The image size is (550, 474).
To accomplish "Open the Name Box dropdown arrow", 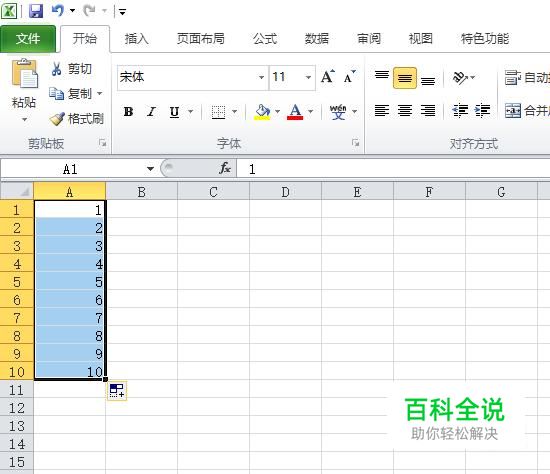I will pos(150,169).
